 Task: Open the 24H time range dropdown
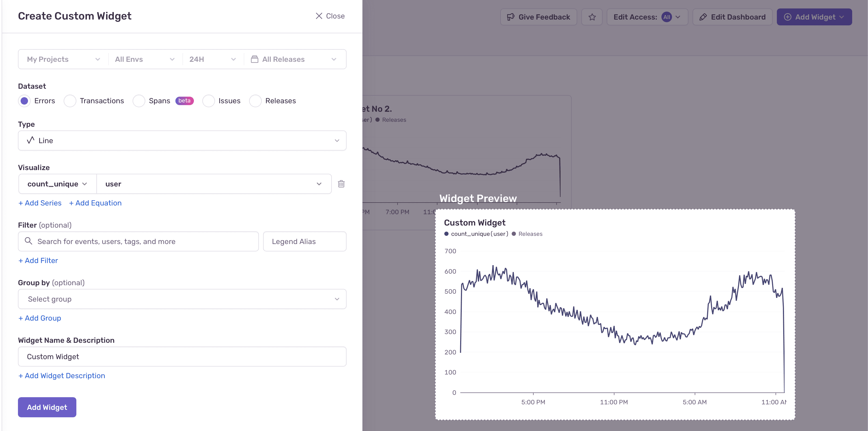coord(213,59)
